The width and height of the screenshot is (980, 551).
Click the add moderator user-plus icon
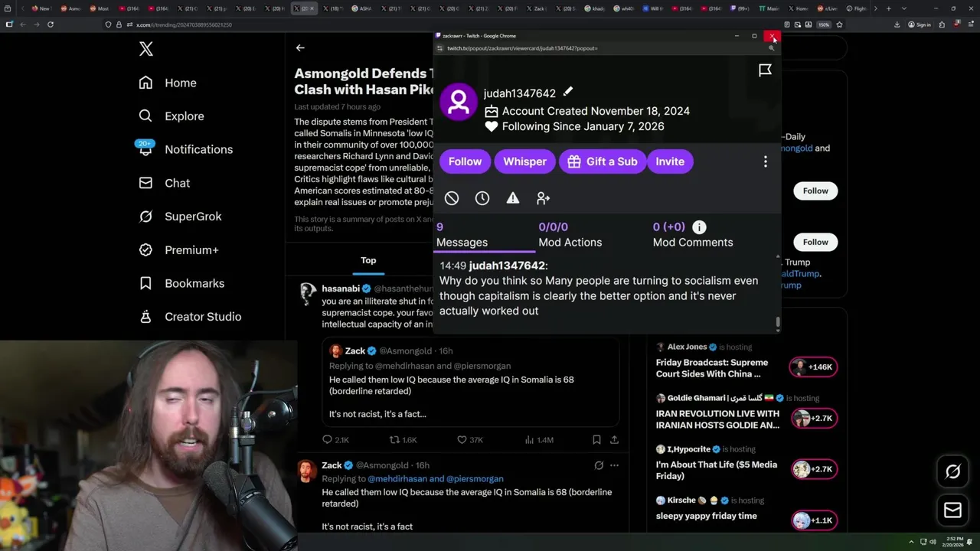point(544,198)
